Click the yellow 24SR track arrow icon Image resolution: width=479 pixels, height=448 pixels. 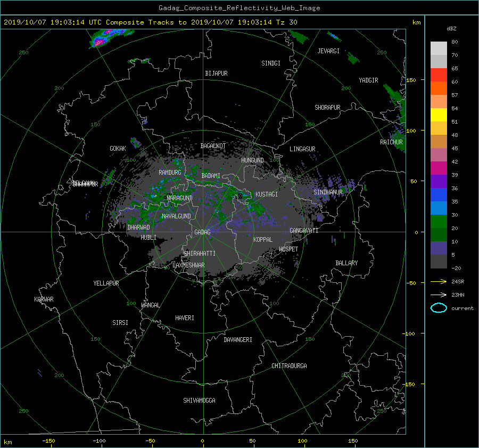(x=439, y=281)
